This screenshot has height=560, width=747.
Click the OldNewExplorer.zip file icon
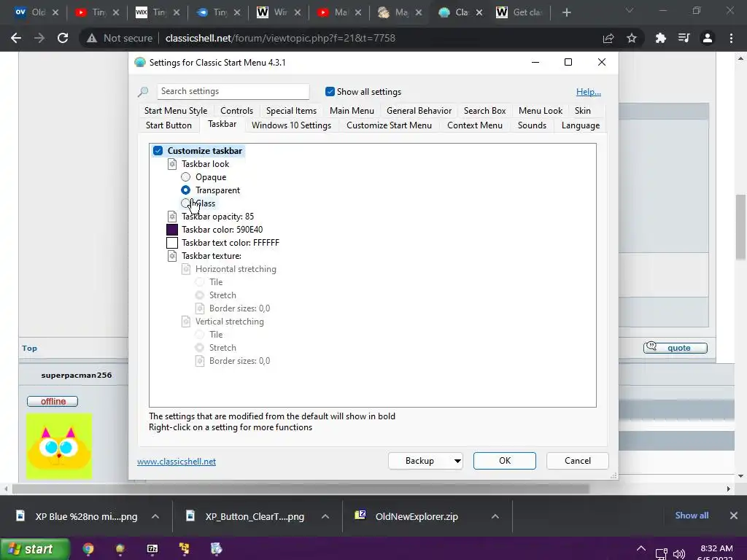click(360, 516)
